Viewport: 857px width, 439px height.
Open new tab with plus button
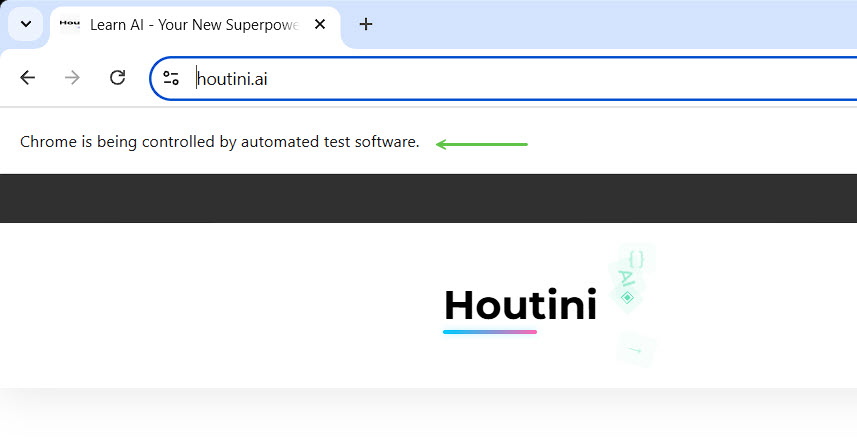[366, 24]
